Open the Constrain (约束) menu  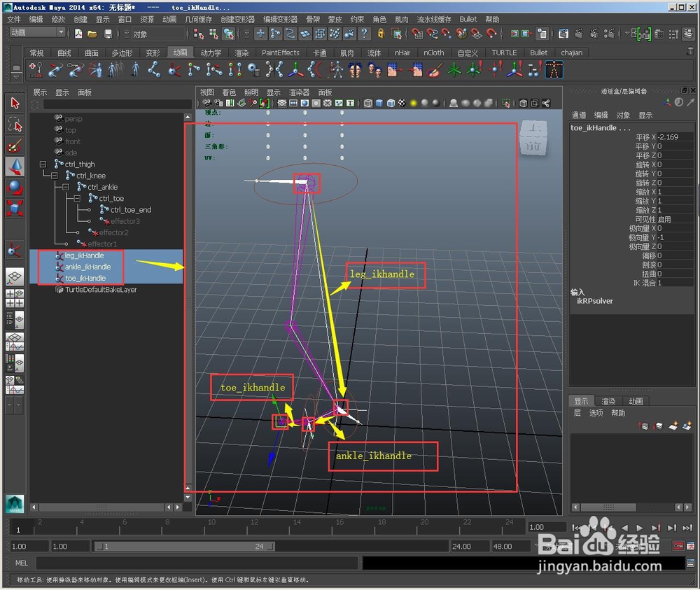[x=357, y=19]
